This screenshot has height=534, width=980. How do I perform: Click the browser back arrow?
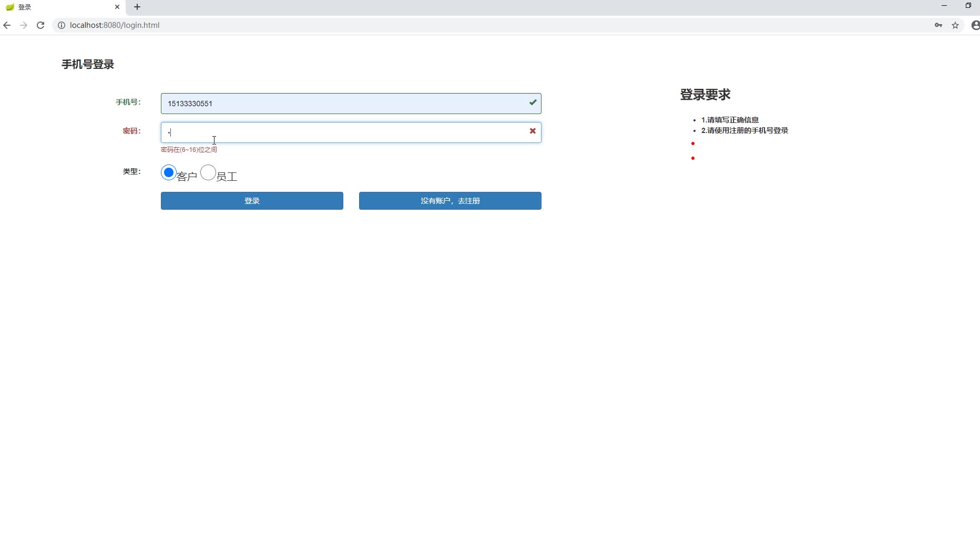(7, 25)
